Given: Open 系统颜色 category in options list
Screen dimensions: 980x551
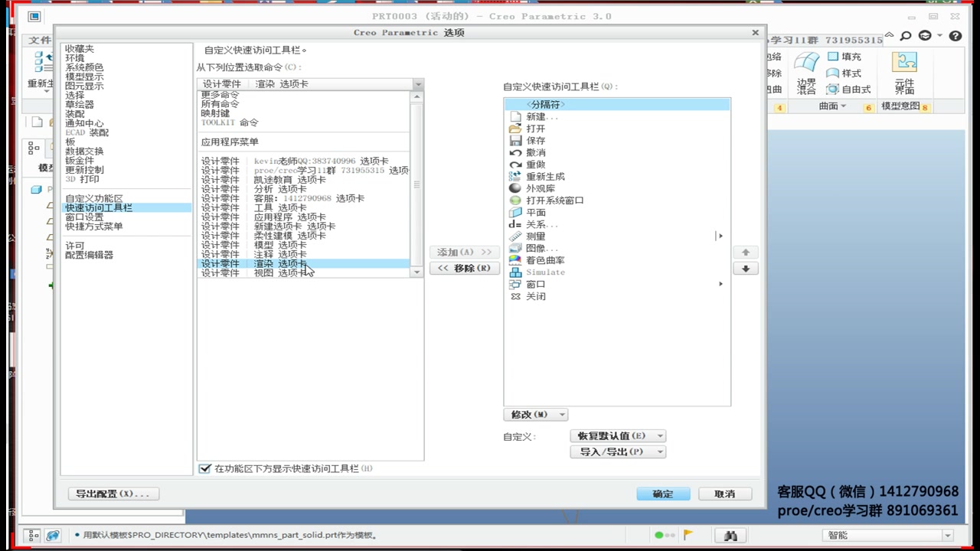Looking at the screenshot, I should pos(84,67).
